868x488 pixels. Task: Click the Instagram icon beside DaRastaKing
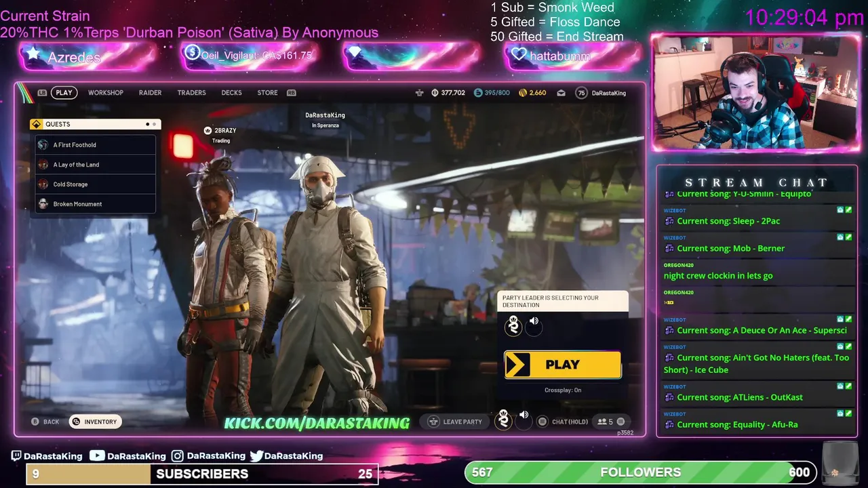[178, 456]
